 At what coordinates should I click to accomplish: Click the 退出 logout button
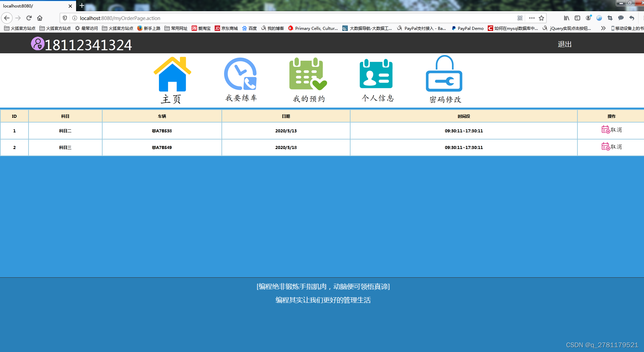pos(565,44)
